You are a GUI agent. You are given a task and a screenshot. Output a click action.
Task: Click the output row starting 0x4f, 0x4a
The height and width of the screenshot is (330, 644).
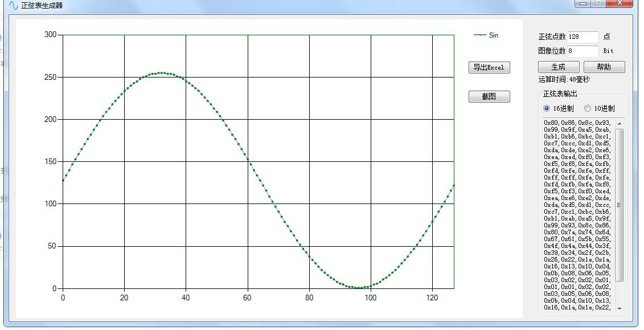point(577,246)
